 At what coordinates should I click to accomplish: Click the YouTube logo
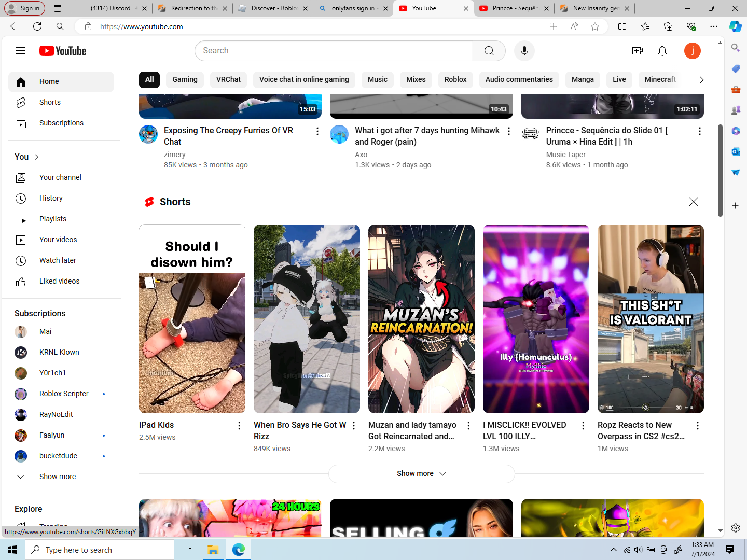click(x=63, y=51)
